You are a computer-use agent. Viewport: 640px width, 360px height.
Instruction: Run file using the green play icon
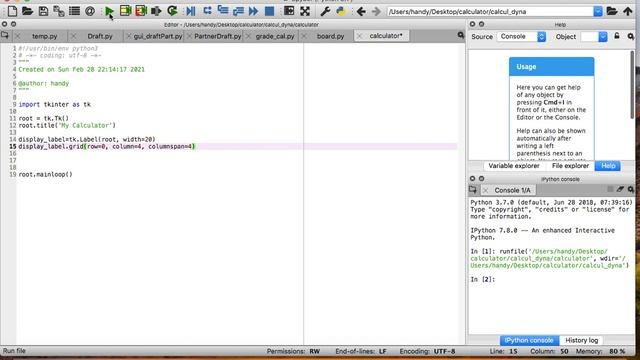[x=109, y=11]
